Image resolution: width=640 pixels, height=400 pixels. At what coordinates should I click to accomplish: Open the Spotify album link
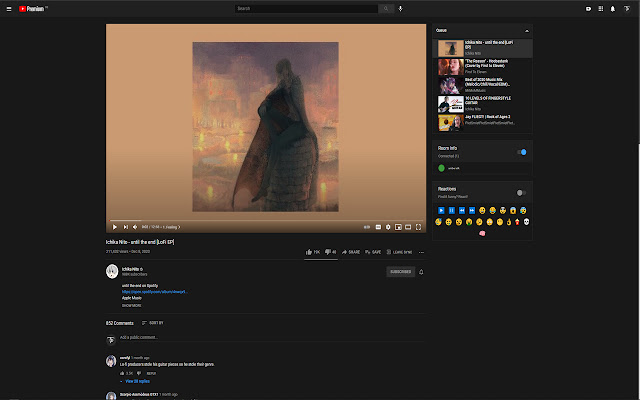coord(154,292)
